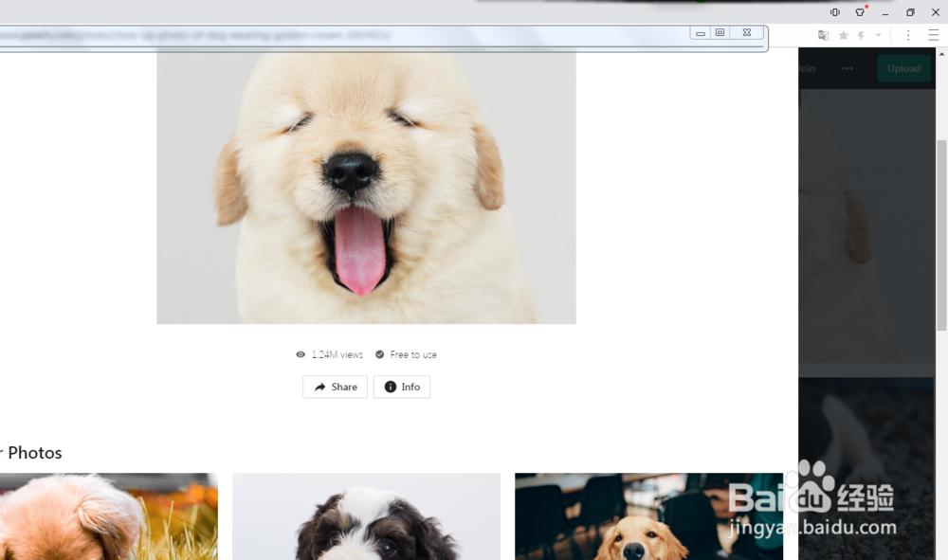Click the translate page icon in address bar

point(824,36)
